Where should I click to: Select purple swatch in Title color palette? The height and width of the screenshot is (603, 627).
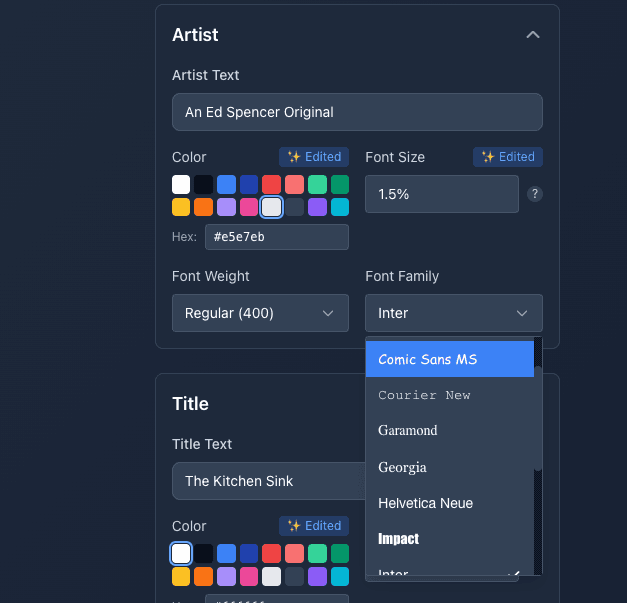coord(317,577)
